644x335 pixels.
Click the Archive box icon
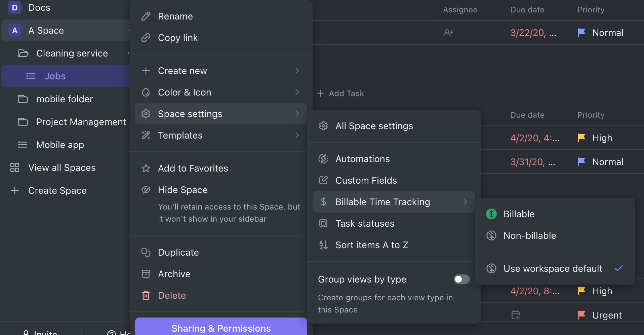pyautogui.click(x=146, y=274)
